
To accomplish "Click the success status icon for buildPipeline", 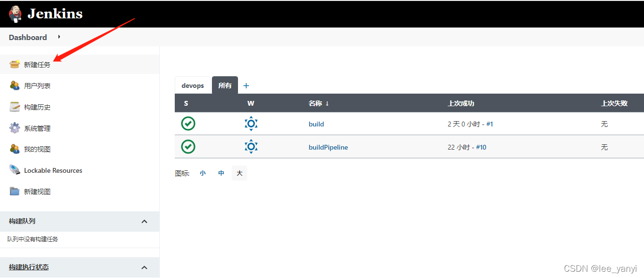I will 188,146.
